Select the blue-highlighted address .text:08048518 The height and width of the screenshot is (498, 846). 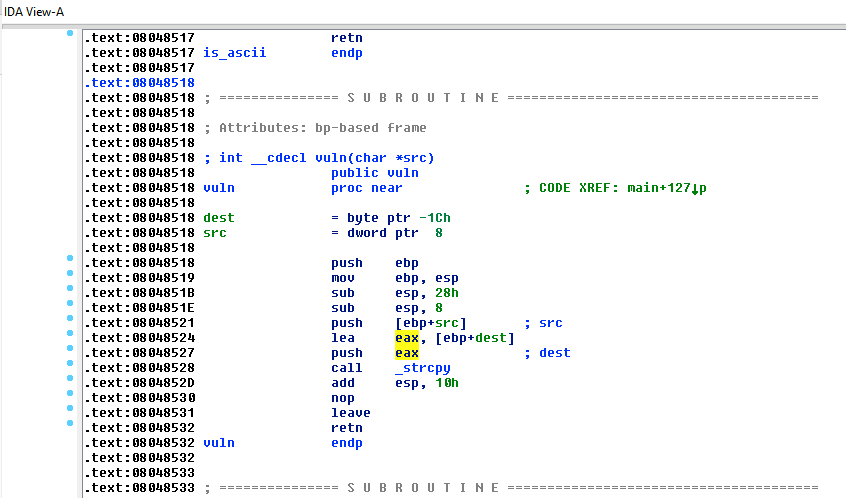tap(140, 83)
